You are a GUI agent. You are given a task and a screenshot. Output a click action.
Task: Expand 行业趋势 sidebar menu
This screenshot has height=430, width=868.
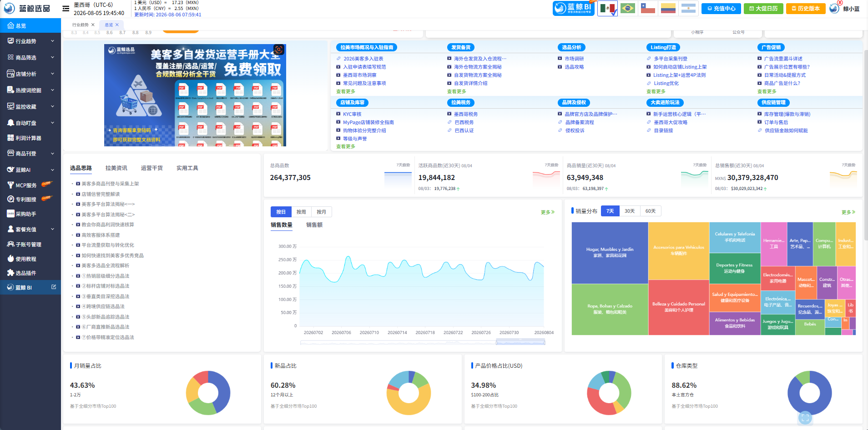(30, 41)
